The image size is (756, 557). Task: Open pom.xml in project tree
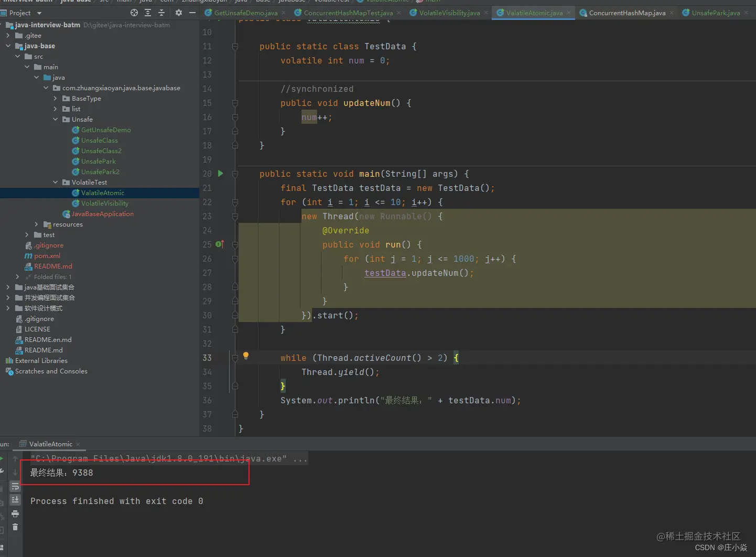click(47, 256)
